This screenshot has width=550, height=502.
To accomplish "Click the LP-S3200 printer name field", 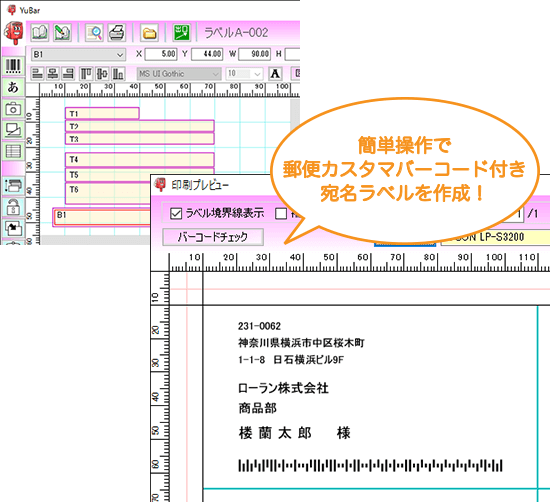I will (x=495, y=237).
